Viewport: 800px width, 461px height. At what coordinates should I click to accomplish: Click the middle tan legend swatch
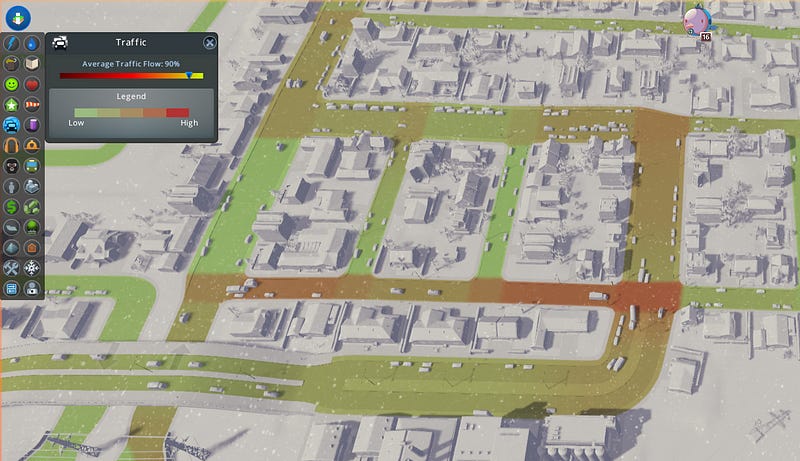click(132, 113)
